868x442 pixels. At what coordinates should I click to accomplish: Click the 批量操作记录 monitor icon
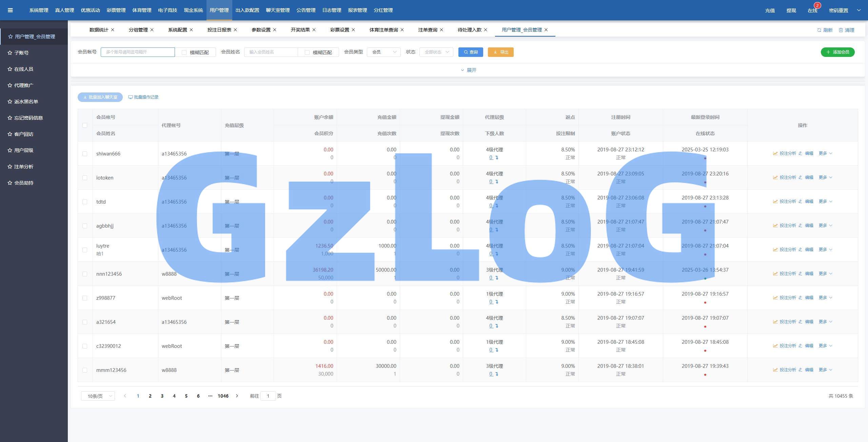click(x=130, y=97)
